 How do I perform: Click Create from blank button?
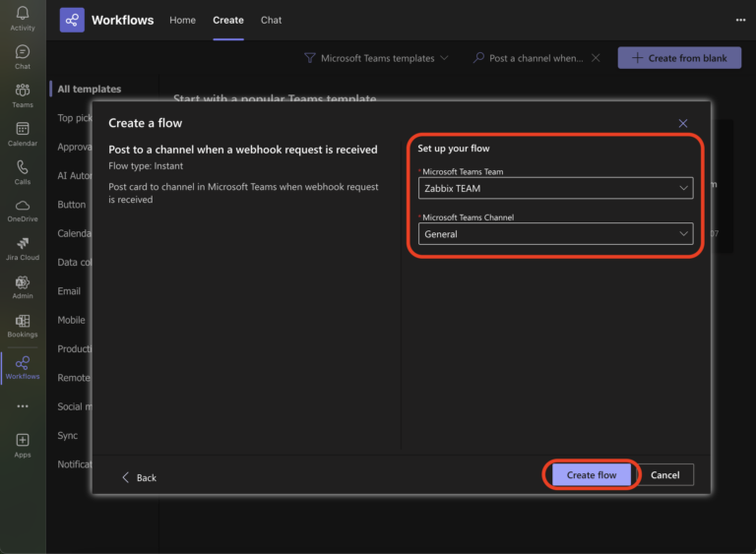coord(678,58)
